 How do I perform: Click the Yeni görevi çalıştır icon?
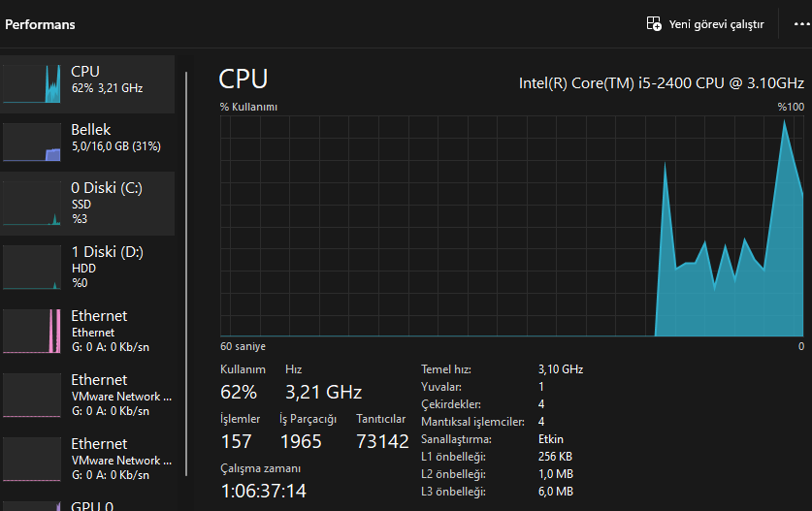[654, 23]
